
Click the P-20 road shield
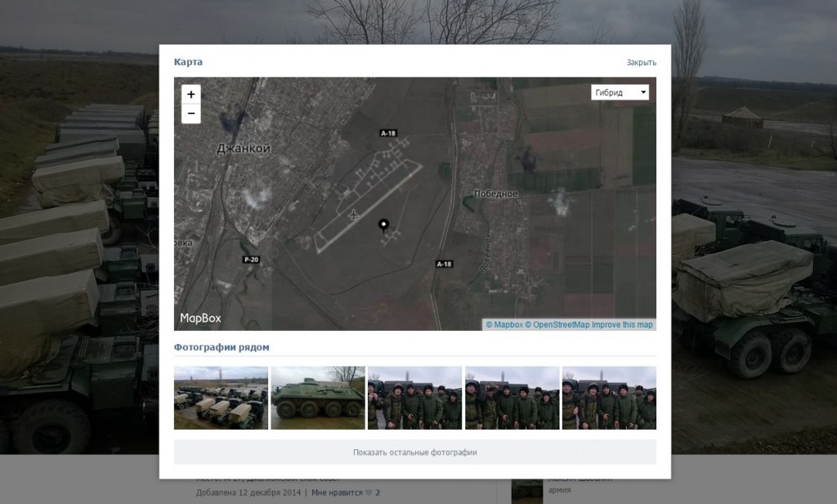251,260
